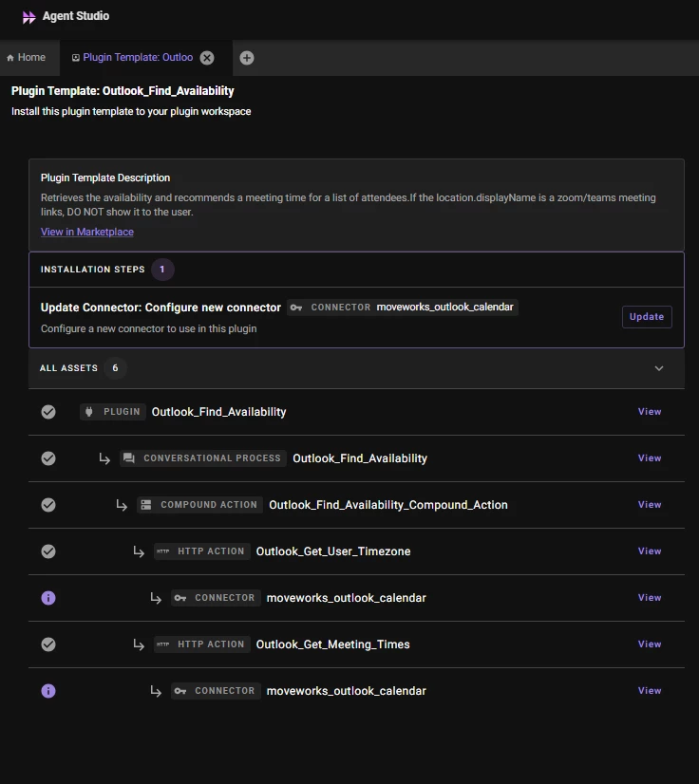Image resolution: width=699 pixels, height=784 pixels.
Task: View the Plugin Outlook_Find_Availability asset
Action: [650, 412]
